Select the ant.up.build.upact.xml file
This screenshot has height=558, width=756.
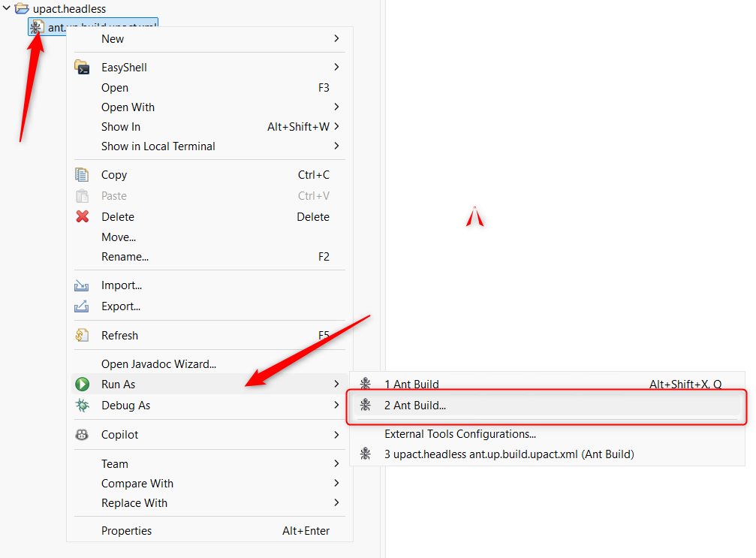tap(98, 27)
